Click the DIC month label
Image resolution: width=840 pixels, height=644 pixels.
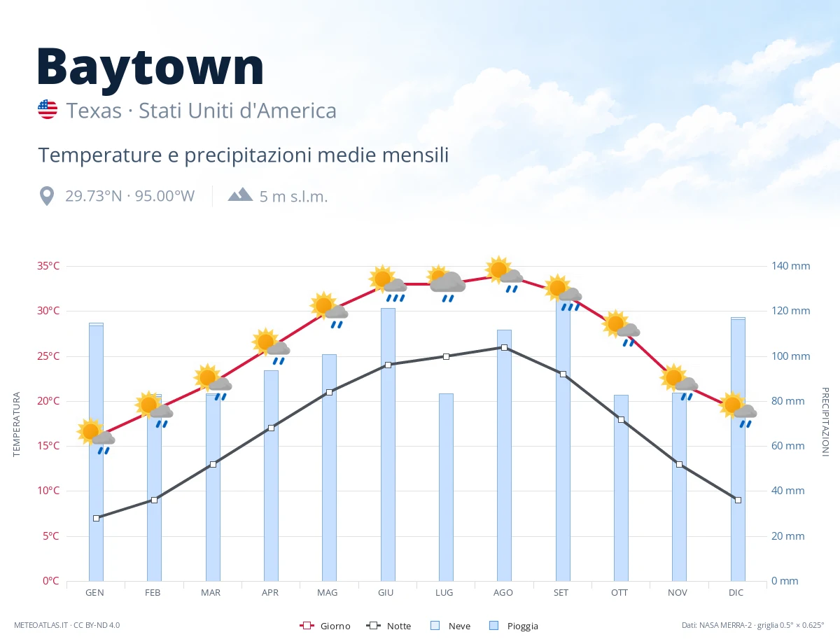pos(736,592)
